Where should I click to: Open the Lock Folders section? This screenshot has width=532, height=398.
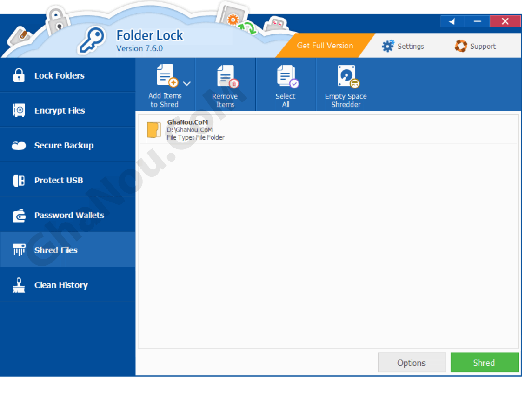click(68, 75)
